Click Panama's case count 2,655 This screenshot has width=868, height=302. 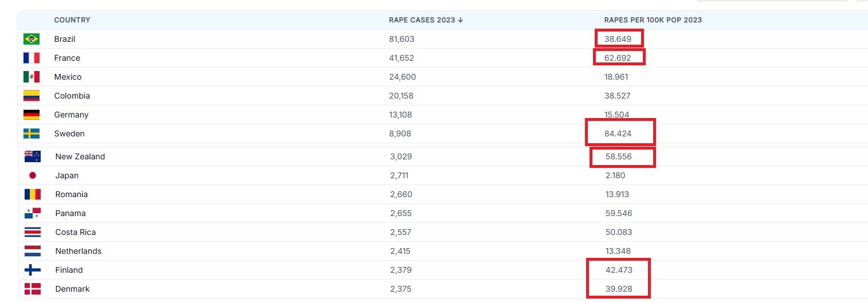click(400, 213)
